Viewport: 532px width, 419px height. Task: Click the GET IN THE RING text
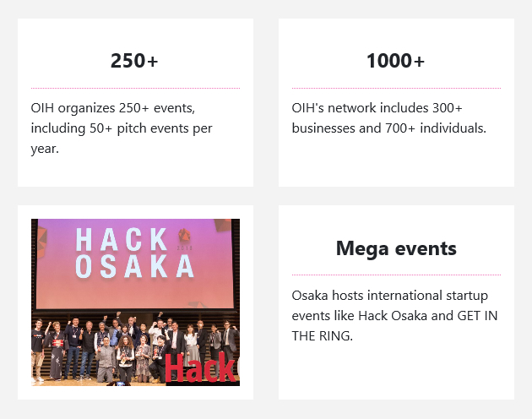394,325
